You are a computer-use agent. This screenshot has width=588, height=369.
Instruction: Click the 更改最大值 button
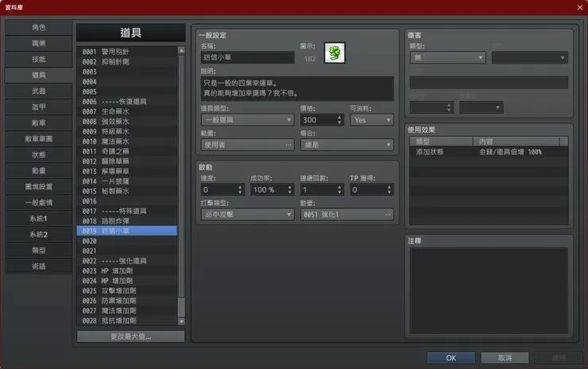(x=130, y=336)
